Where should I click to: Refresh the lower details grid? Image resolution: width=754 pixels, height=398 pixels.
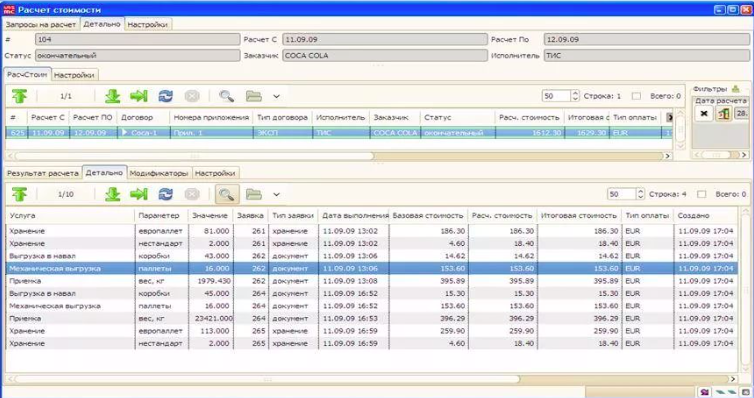tap(165, 194)
